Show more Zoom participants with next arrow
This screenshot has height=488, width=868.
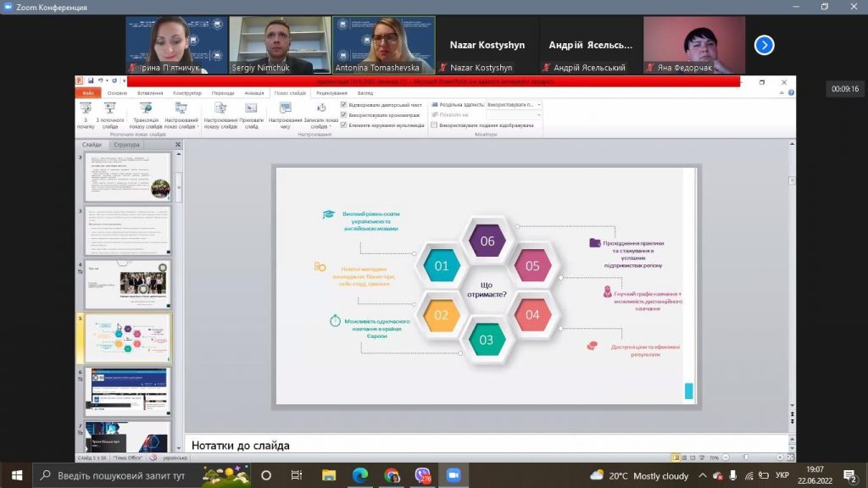764,45
